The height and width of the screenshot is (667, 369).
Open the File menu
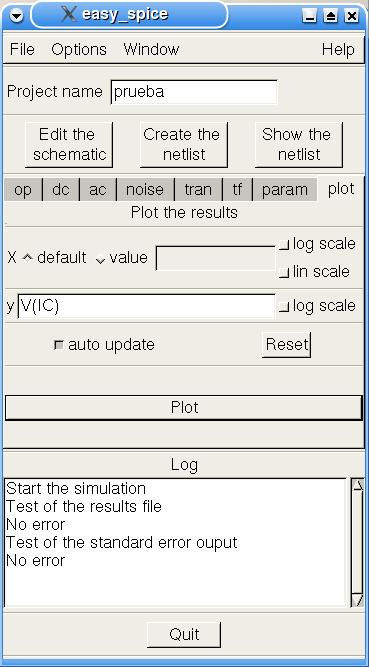22,49
